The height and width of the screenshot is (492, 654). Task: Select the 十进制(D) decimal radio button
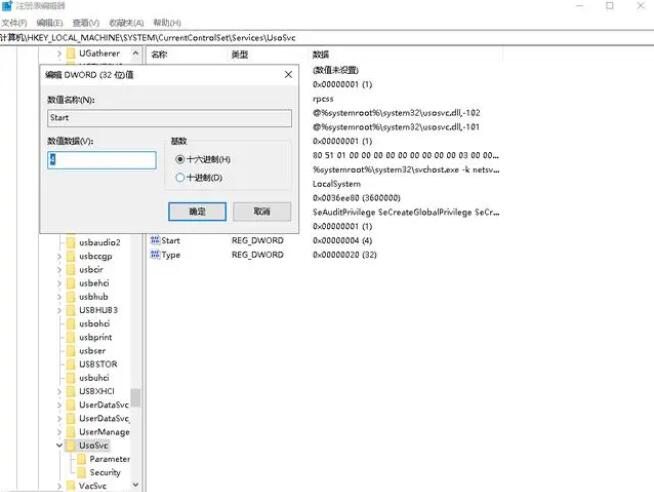pos(180,178)
